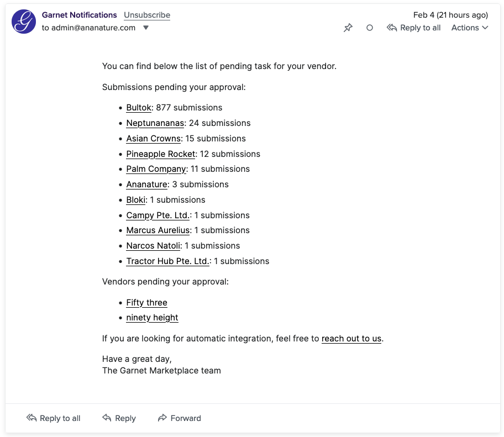This screenshot has height=437, width=504.
Task: Toggle the read status circle icon
Action: 369,28
